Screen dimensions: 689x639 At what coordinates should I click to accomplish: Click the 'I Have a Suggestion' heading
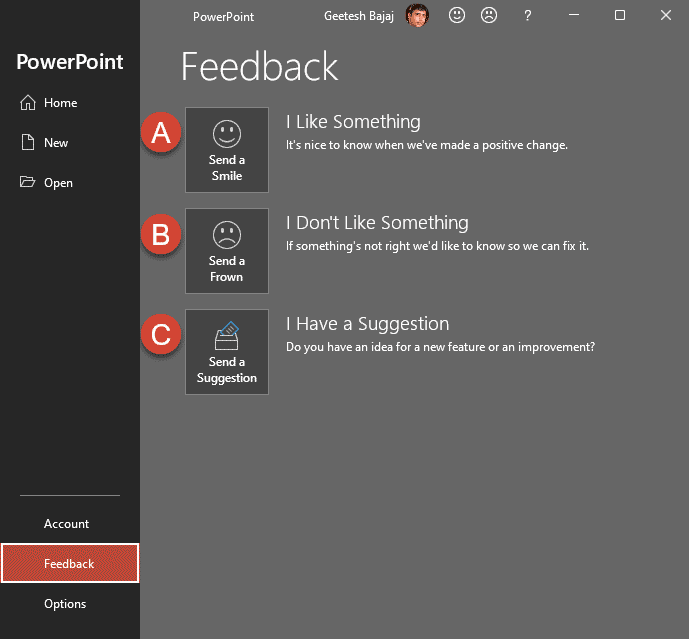click(367, 324)
